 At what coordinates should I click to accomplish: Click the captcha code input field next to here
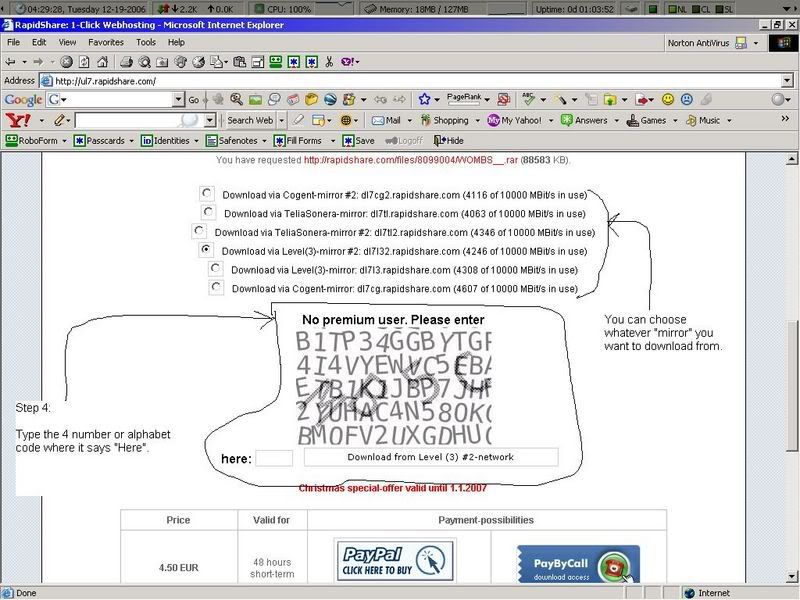[x=274, y=458]
